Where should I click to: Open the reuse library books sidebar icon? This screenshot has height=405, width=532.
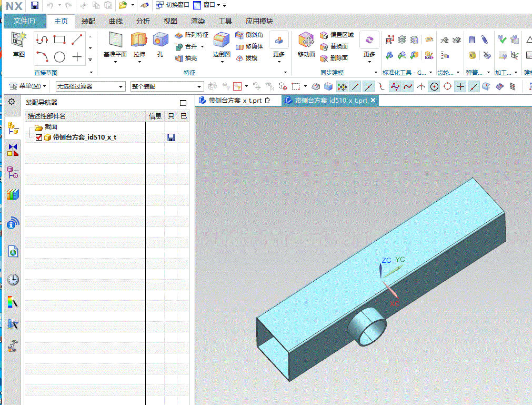point(13,195)
